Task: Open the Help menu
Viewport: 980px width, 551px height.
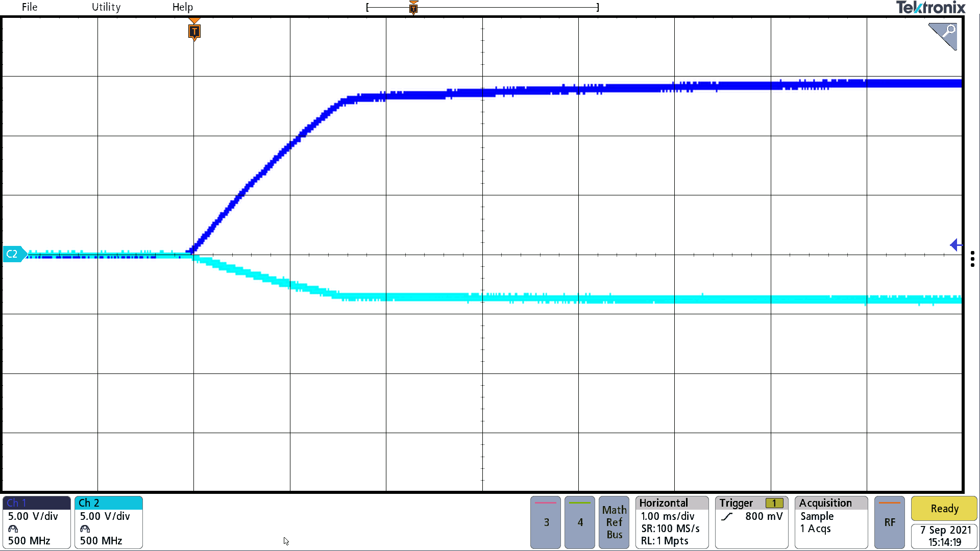Action: 183,7
